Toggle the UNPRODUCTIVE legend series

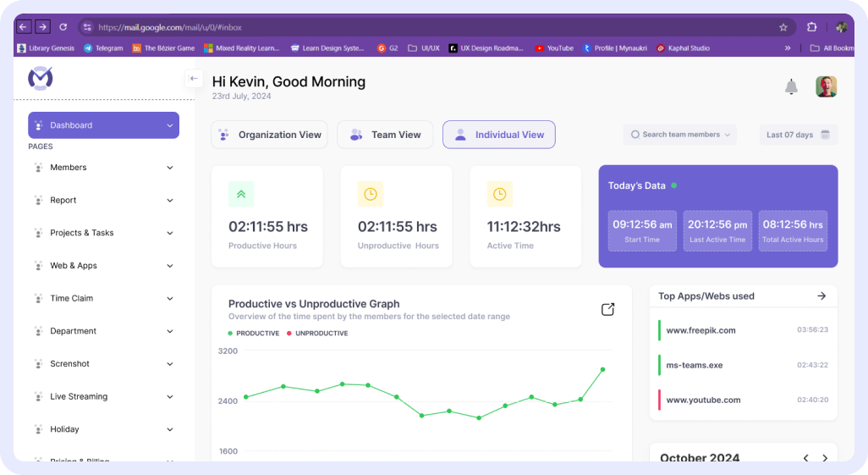click(x=317, y=334)
